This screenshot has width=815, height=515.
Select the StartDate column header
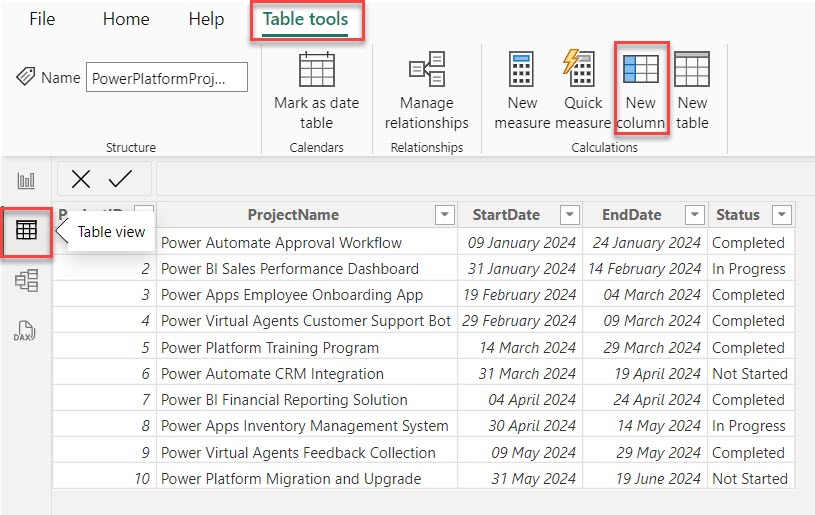(x=506, y=215)
